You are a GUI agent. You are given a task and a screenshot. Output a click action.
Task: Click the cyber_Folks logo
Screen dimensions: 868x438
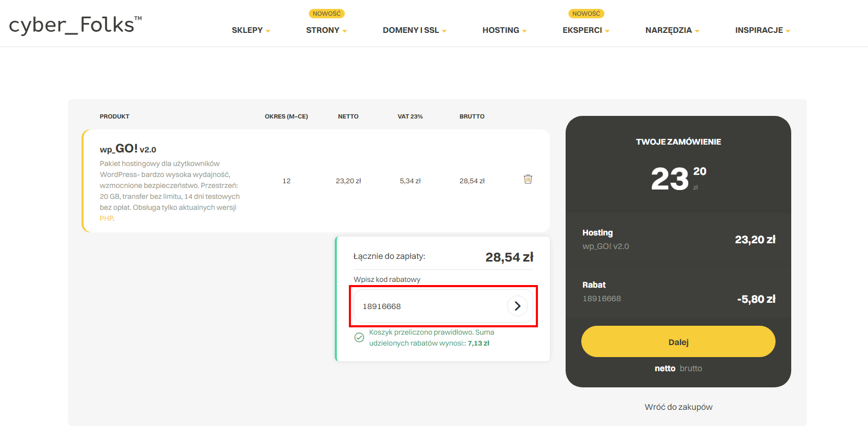75,25
